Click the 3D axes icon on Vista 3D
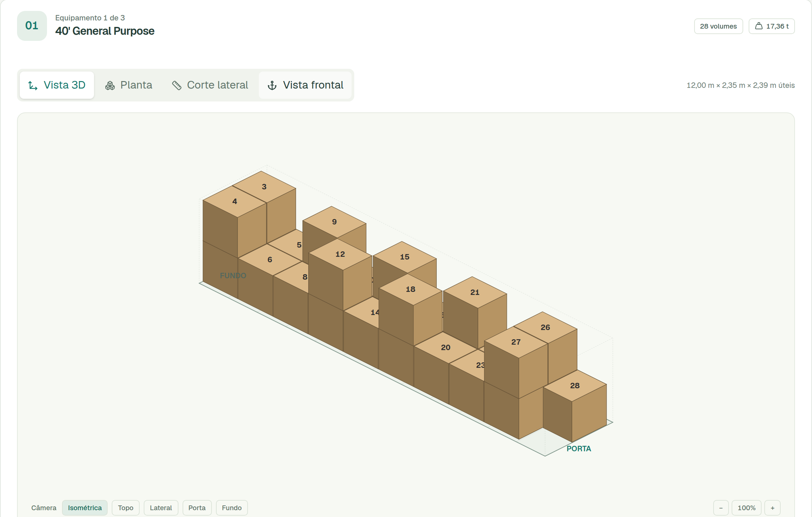Screen dimensions: 812x517 pyautogui.click(x=33, y=85)
